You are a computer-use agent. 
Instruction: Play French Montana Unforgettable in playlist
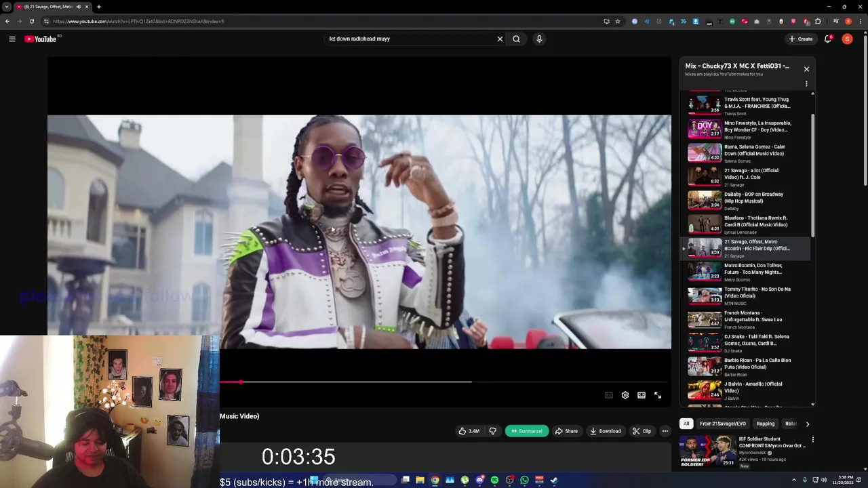(745, 319)
